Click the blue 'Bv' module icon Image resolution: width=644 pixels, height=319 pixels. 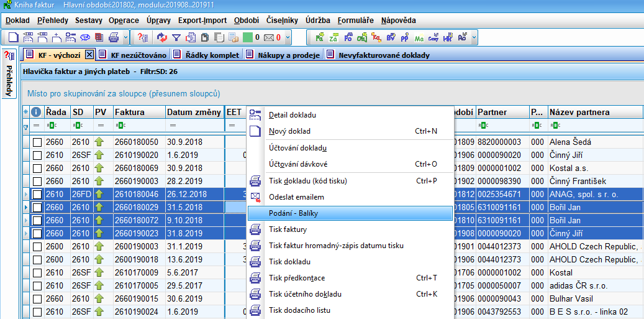391,37
